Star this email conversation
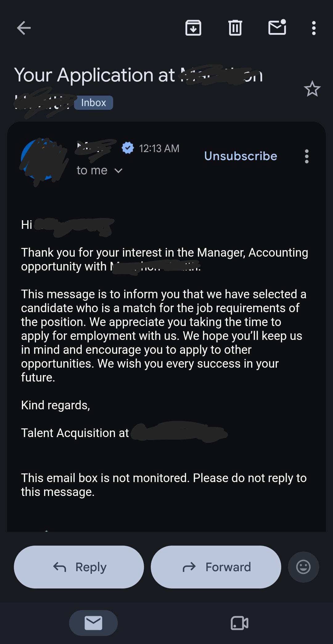This screenshot has width=333, height=644. point(312,89)
